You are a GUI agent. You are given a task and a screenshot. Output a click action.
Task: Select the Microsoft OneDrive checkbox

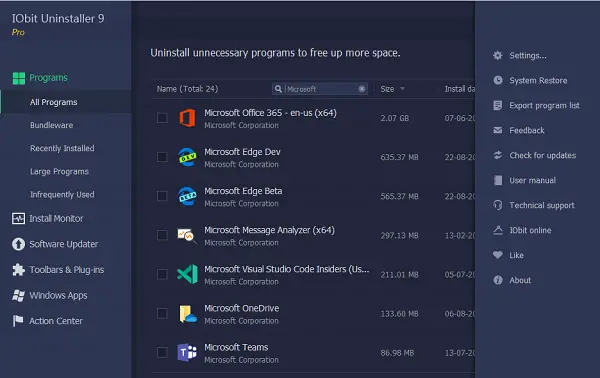coord(162,313)
